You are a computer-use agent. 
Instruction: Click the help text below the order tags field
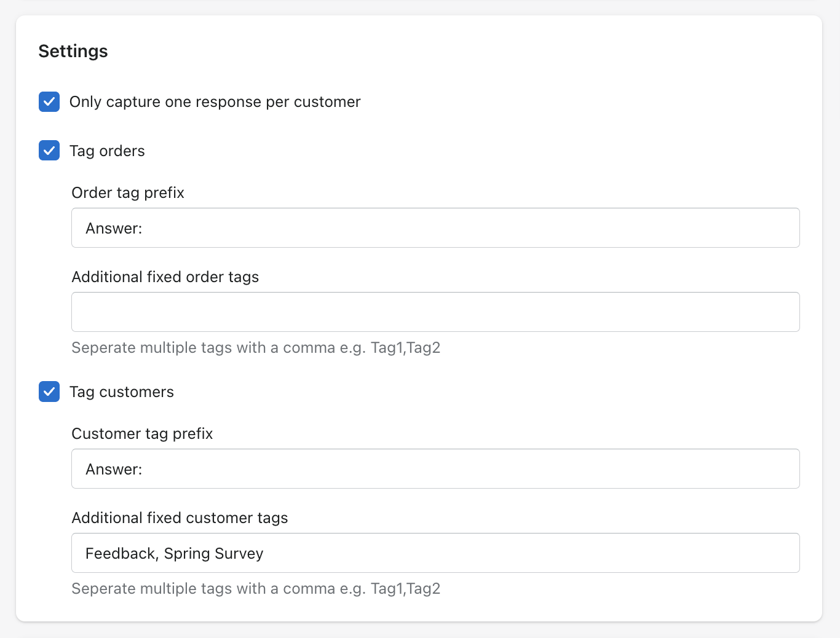click(x=256, y=348)
